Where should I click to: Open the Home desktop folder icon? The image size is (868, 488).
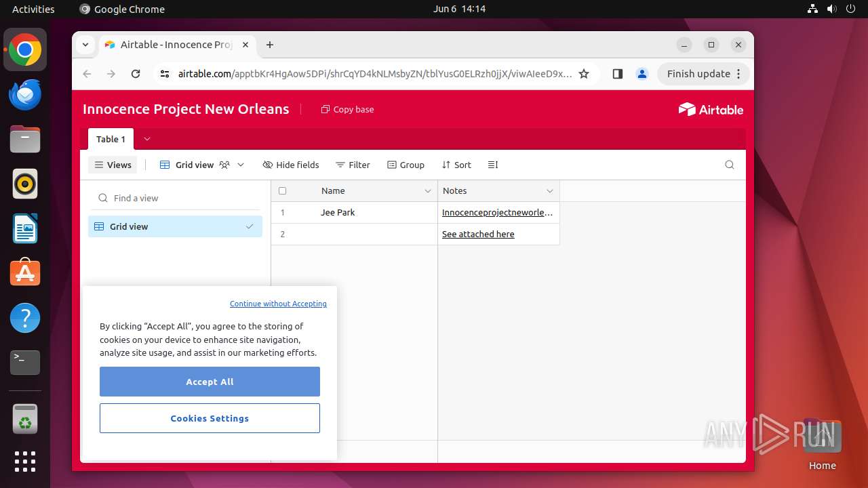pyautogui.click(x=822, y=445)
